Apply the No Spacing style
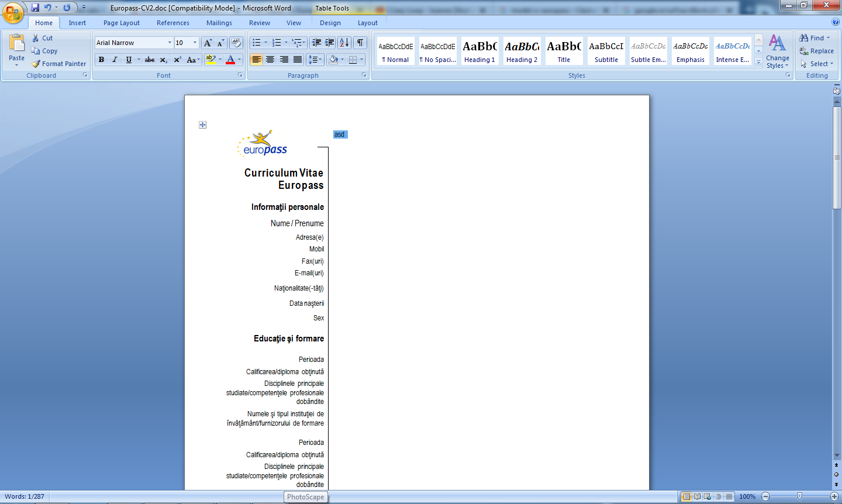The width and height of the screenshot is (842, 504). 437,51
